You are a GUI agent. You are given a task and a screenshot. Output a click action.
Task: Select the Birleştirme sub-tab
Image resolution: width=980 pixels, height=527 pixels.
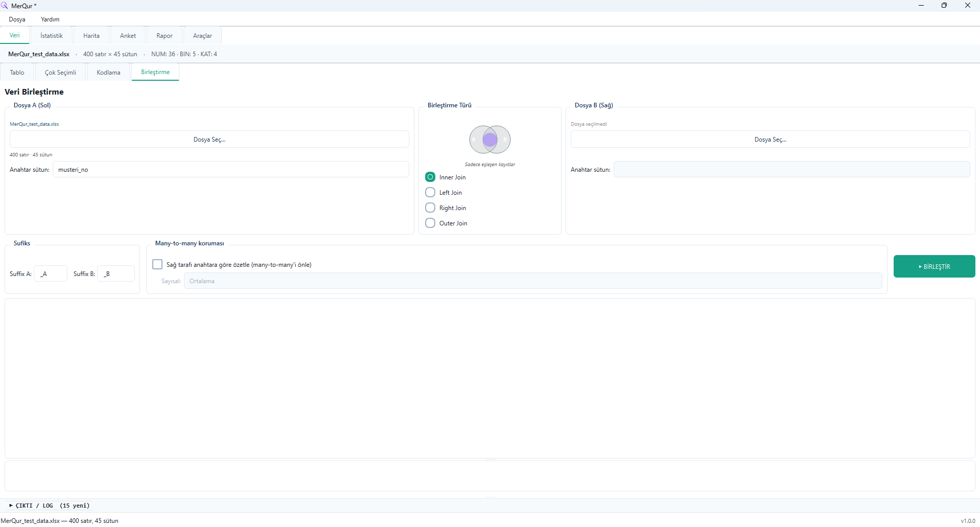pyautogui.click(x=155, y=72)
